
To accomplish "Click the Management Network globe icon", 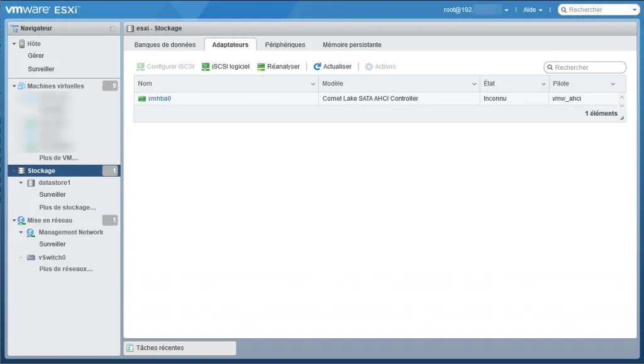I will tap(31, 233).
